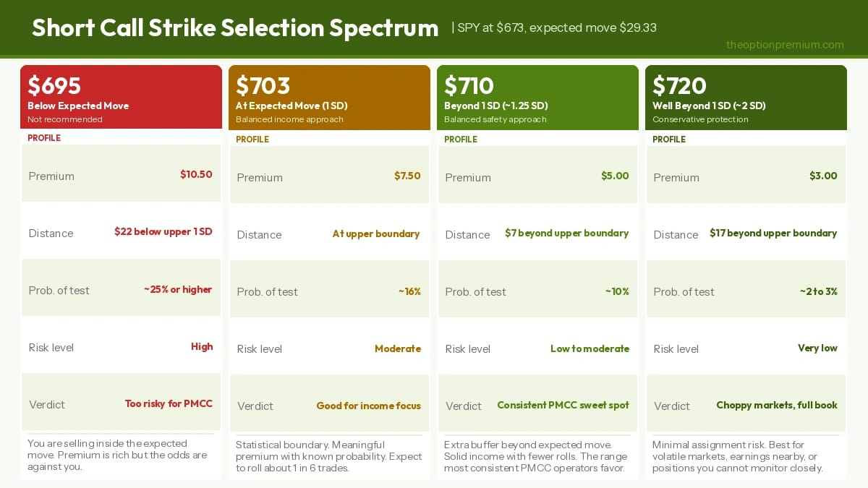This screenshot has width=868, height=488.
Task: Click 'Consistent PMCC sweet spot' verdict
Action: 563,405
